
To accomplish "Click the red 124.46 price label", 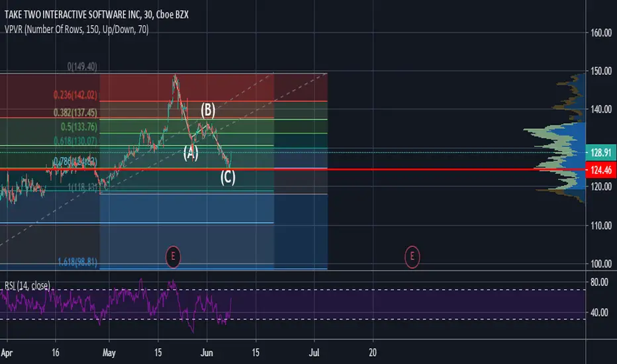I will (x=601, y=170).
